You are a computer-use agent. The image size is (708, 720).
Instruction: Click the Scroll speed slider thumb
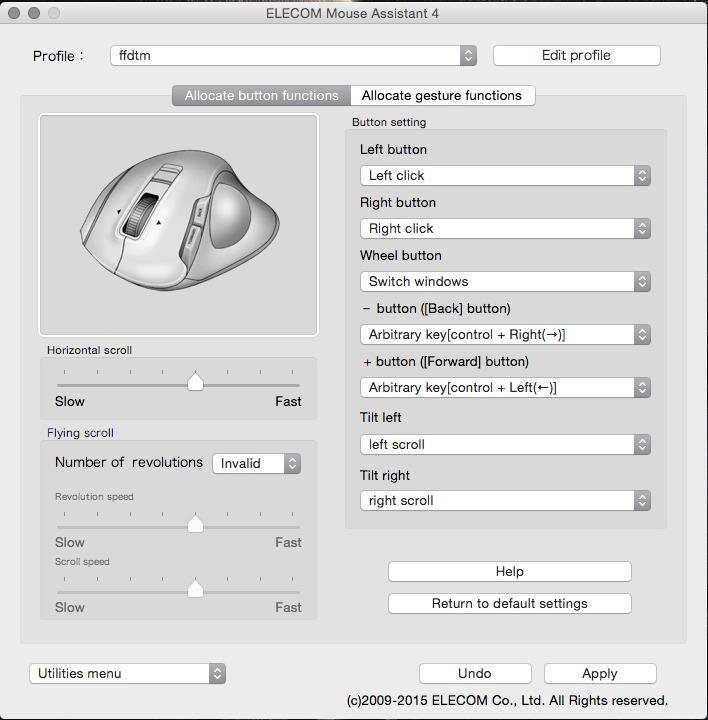(196, 589)
